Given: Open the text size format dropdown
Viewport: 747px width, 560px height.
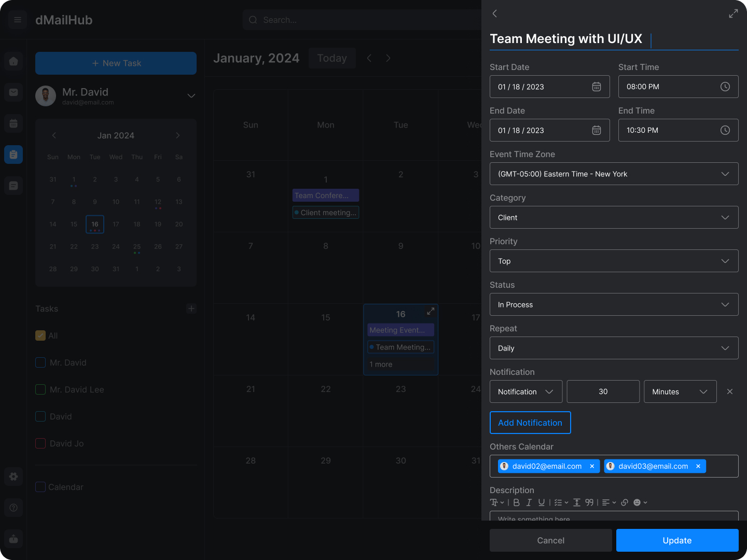Looking at the screenshot, I should pyautogui.click(x=497, y=502).
